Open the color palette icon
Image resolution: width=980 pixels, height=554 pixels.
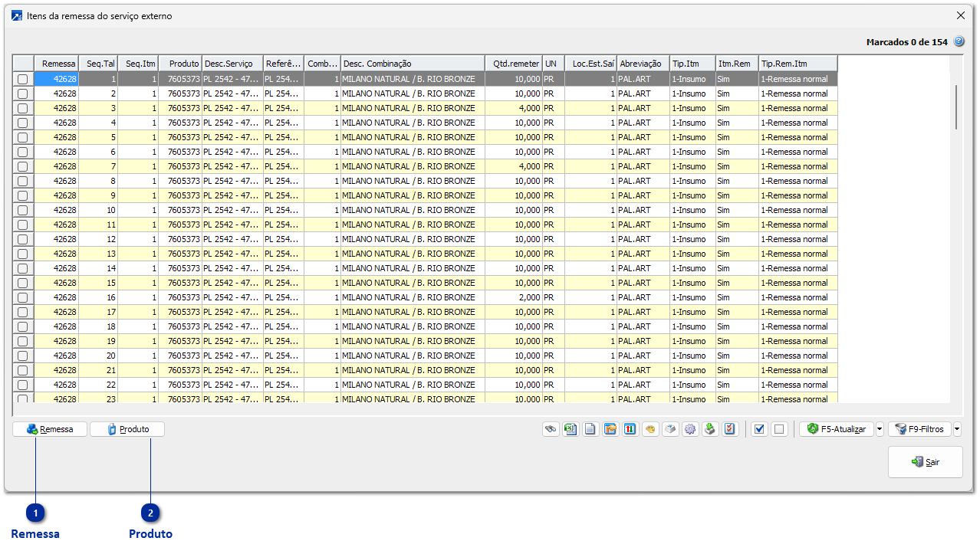[x=650, y=430]
